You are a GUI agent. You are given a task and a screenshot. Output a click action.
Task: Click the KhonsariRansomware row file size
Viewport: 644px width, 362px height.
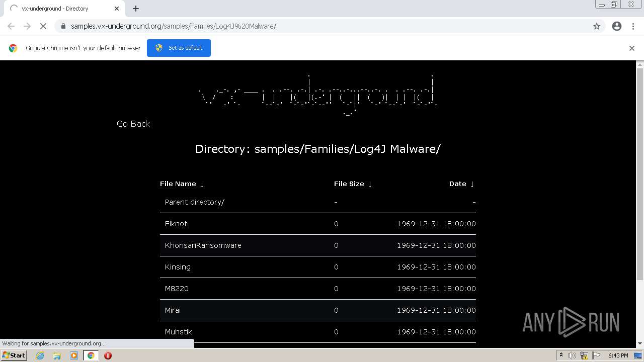(336, 245)
